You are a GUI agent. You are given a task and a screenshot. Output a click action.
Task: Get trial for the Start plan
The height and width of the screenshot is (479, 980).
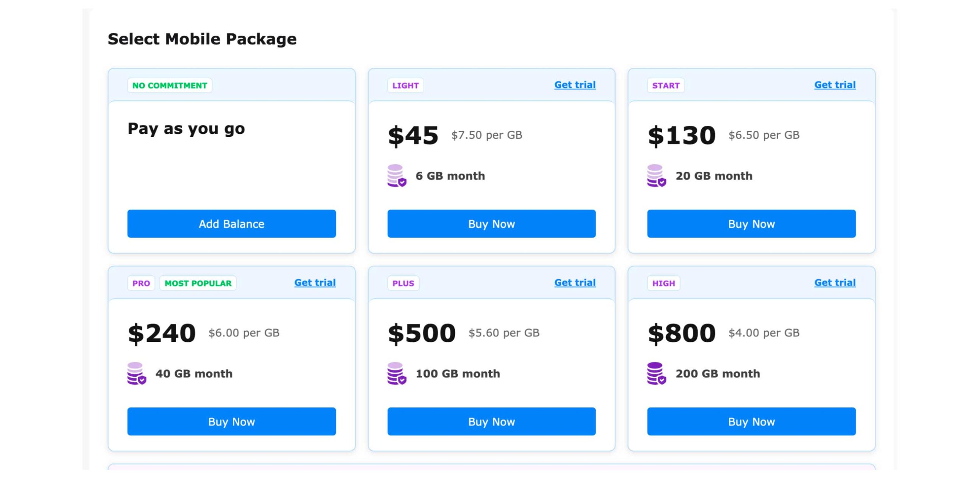click(x=835, y=85)
